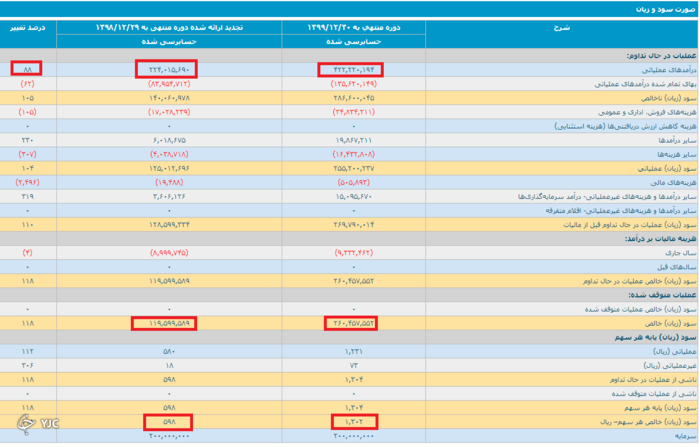Click the red-boxed 88 percent change cell
This screenshot has width=700, height=447.
click(27, 69)
